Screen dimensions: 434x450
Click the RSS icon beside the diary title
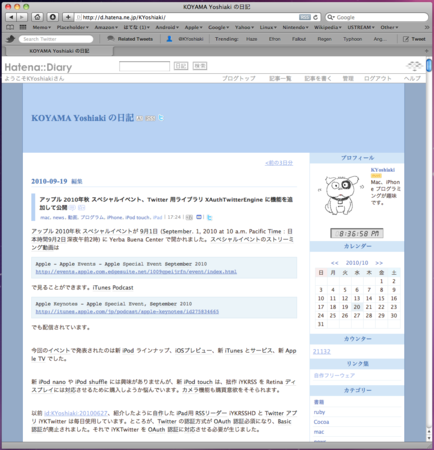[151, 118]
